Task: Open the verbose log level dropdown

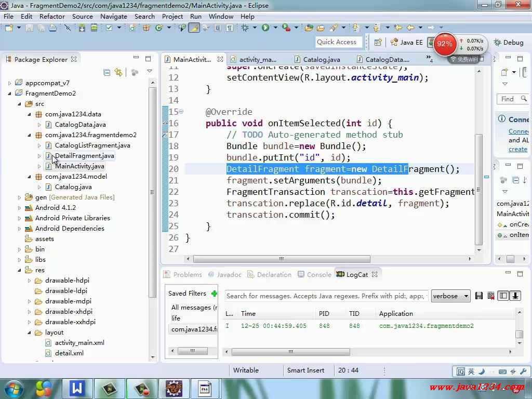Action: click(450, 296)
